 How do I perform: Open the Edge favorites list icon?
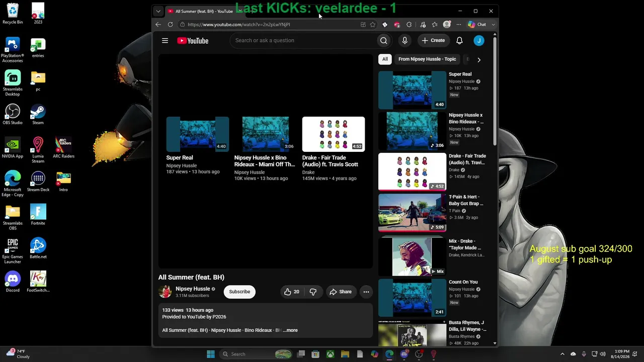click(x=435, y=25)
